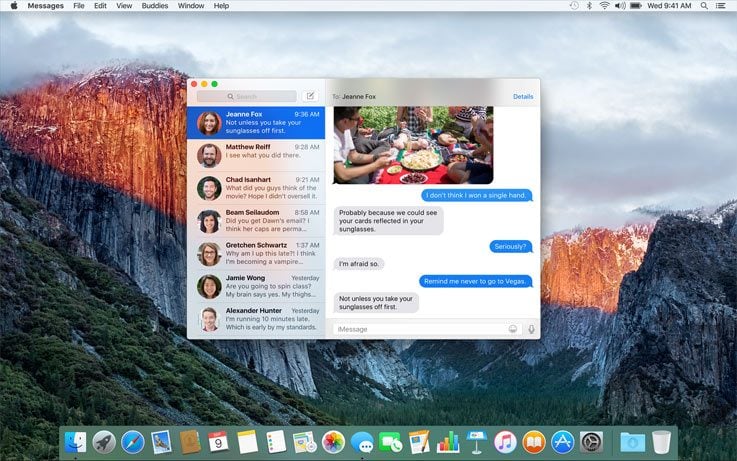
Task: Click the iMessage text input field
Action: pyautogui.click(x=420, y=329)
